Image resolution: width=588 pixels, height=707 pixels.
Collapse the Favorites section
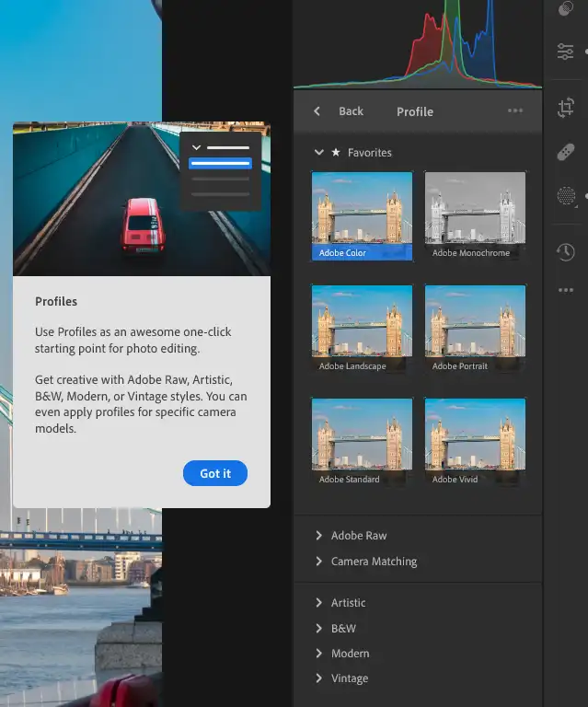point(319,153)
